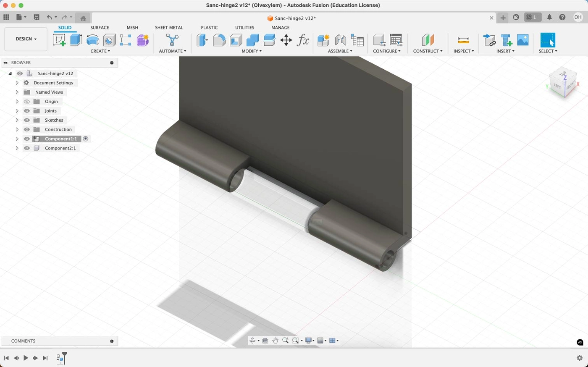The height and width of the screenshot is (367, 588).
Task: Select the Joint tool in Assemble
Action: pyautogui.click(x=340, y=40)
